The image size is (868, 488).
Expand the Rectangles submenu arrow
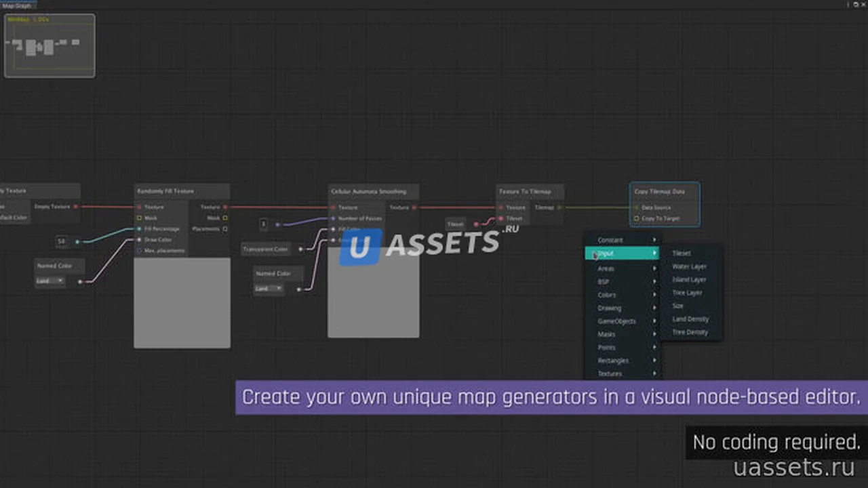(654, 361)
